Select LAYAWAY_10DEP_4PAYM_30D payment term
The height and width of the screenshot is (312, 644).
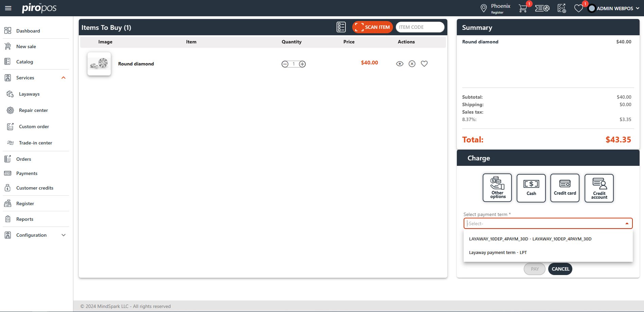pyautogui.click(x=530, y=239)
